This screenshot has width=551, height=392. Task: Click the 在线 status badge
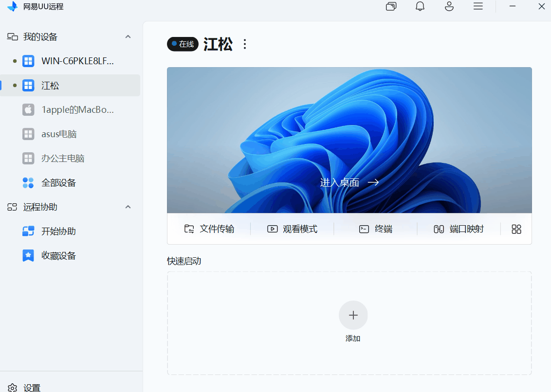tap(183, 44)
